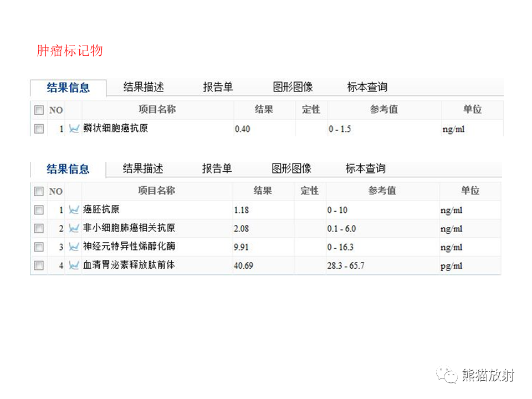Click upper table 结果 column header
532x399 pixels.
pyautogui.click(x=264, y=109)
